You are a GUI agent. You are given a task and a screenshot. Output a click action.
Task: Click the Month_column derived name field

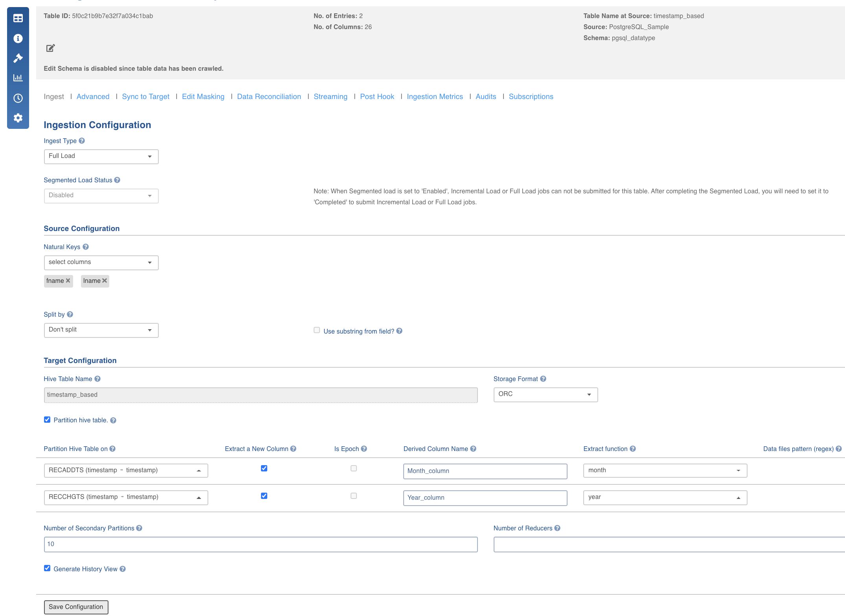tap(485, 471)
